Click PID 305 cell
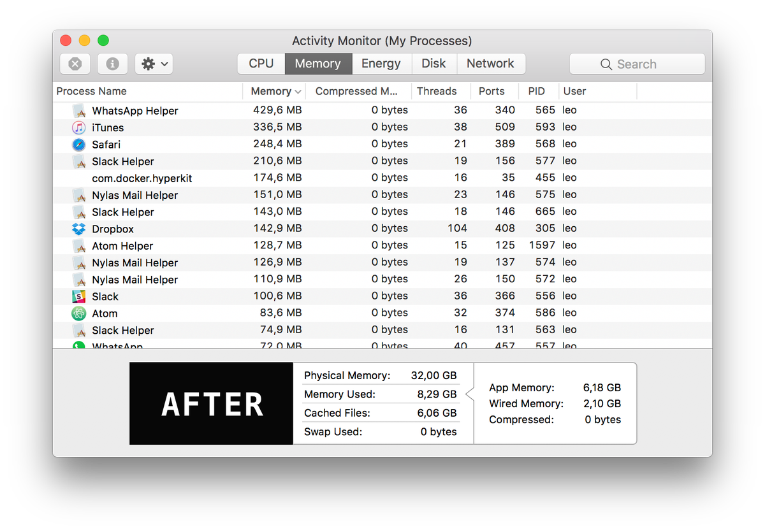765x532 pixels. 545,228
